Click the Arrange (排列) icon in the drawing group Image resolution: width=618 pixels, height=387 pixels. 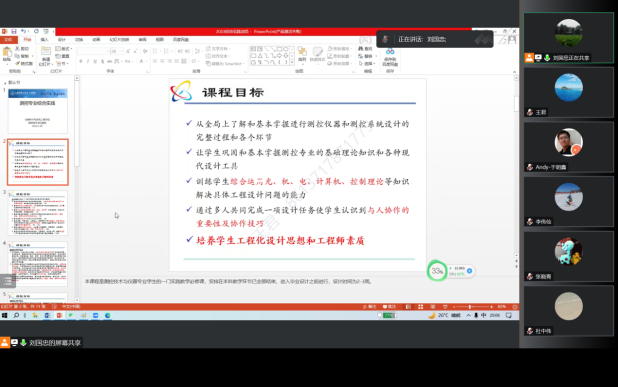click(302, 53)
